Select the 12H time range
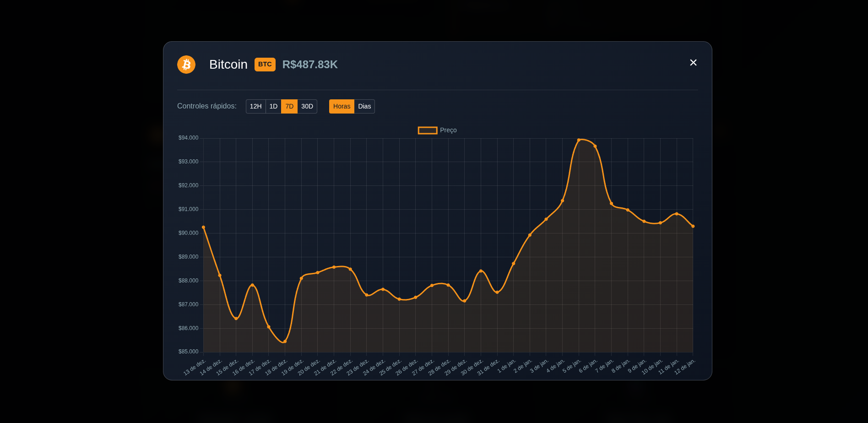The width and height of the screenshot is (868, 423). [x=256, y=106]
